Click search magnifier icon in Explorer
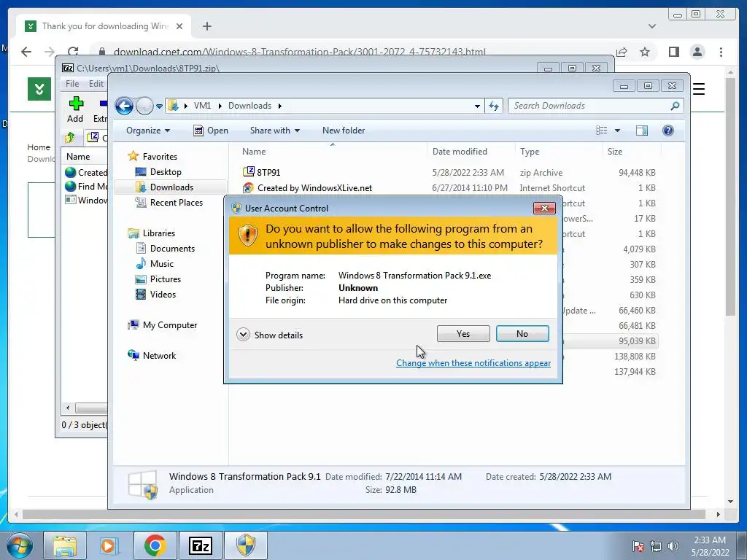The height and width of the screenshot is (560, 747). [675, 106]
